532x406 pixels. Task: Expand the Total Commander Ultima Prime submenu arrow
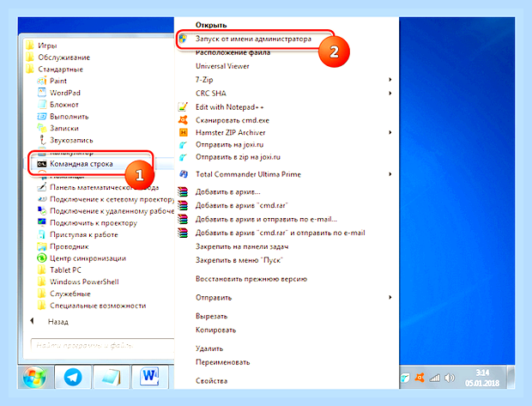(390, 174)
